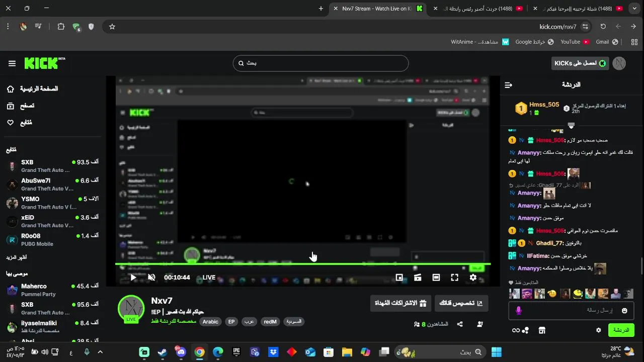Click the customize channel button
This screenshot has height=362, width=644.
(461, 303)
